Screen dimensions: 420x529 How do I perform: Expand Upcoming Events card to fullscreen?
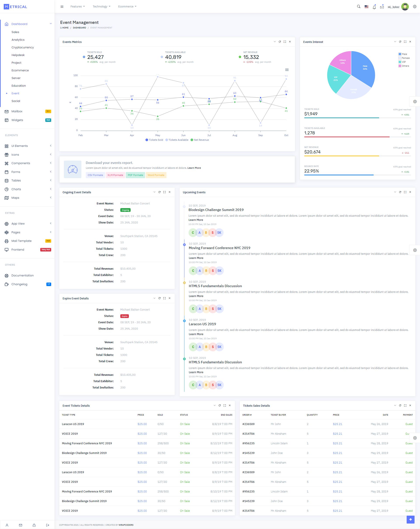(405, 192)
